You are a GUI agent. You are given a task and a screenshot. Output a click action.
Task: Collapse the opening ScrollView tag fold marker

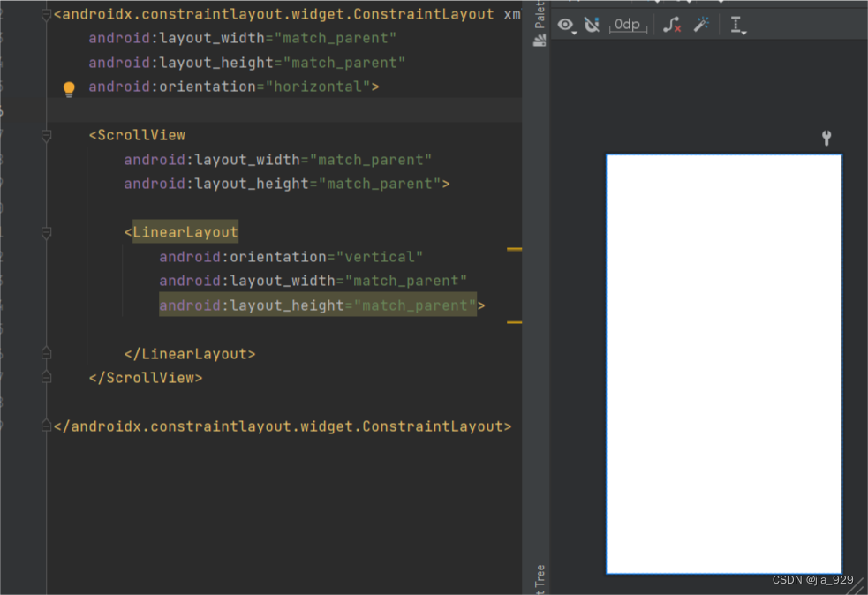pos(47,135)
